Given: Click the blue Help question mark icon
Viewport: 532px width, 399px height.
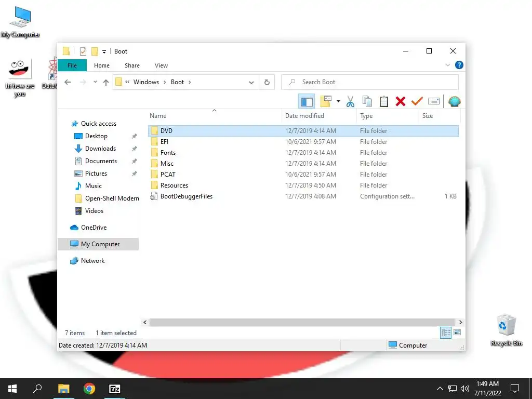Looking at the screenshot, I should pyautogui.click(x=459, y=65).
